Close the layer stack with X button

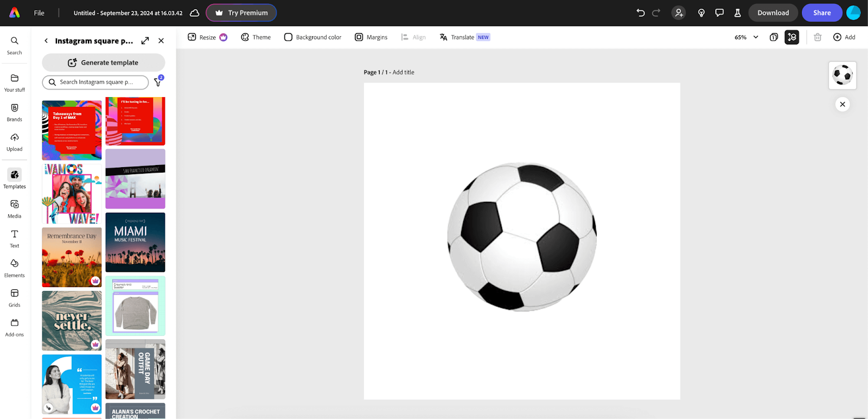point(843,104)
